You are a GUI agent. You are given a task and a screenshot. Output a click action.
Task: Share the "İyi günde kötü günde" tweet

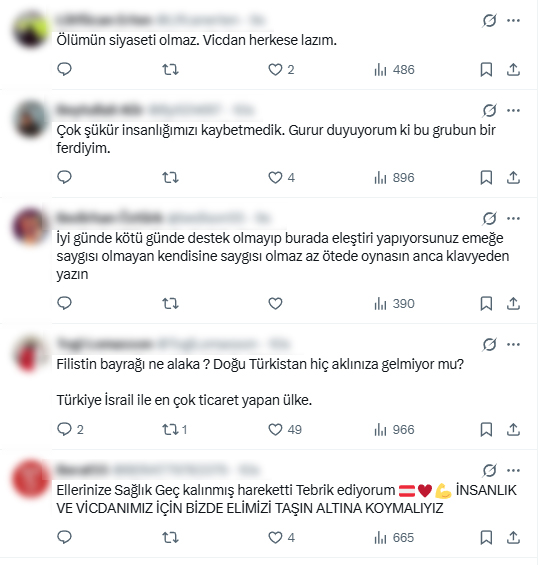click(x=513, y=303)
